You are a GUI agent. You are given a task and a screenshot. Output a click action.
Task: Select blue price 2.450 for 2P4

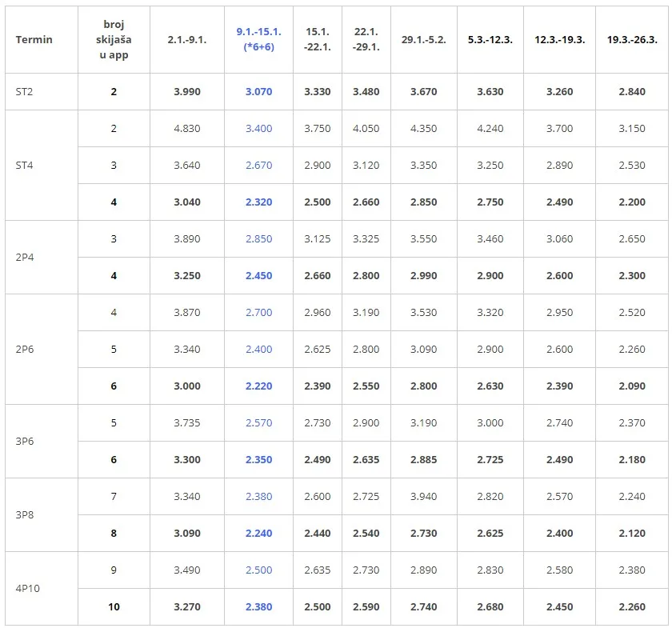point(259,276)
